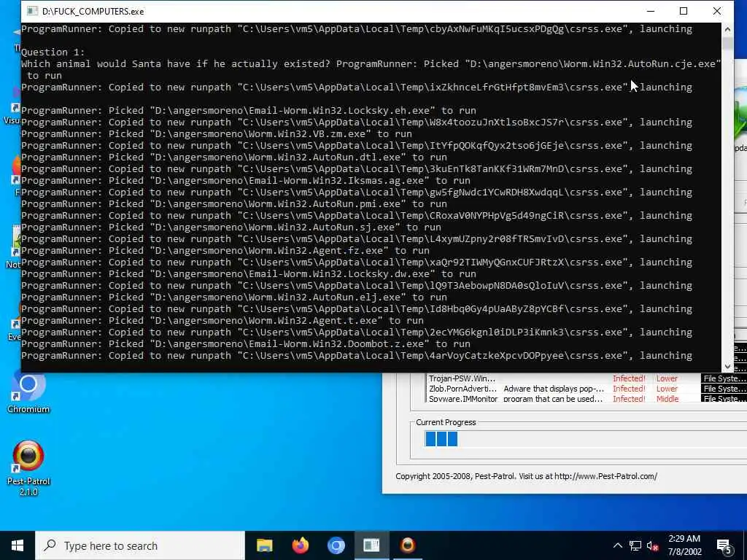Click the console window title bar icon
Image resolution: width=747 pixels, height=560 pixels.
32,11
